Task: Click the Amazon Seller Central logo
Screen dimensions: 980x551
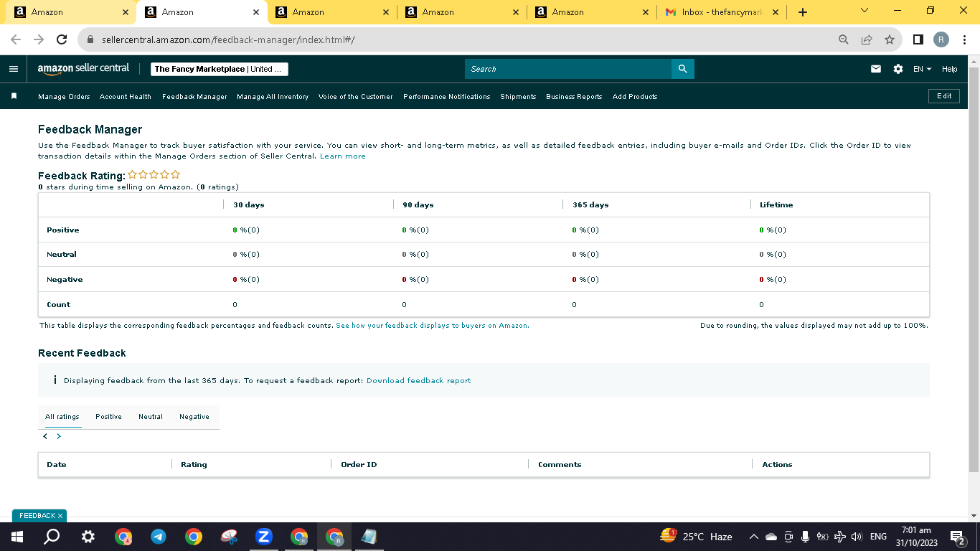Action: tap(83, 69)
